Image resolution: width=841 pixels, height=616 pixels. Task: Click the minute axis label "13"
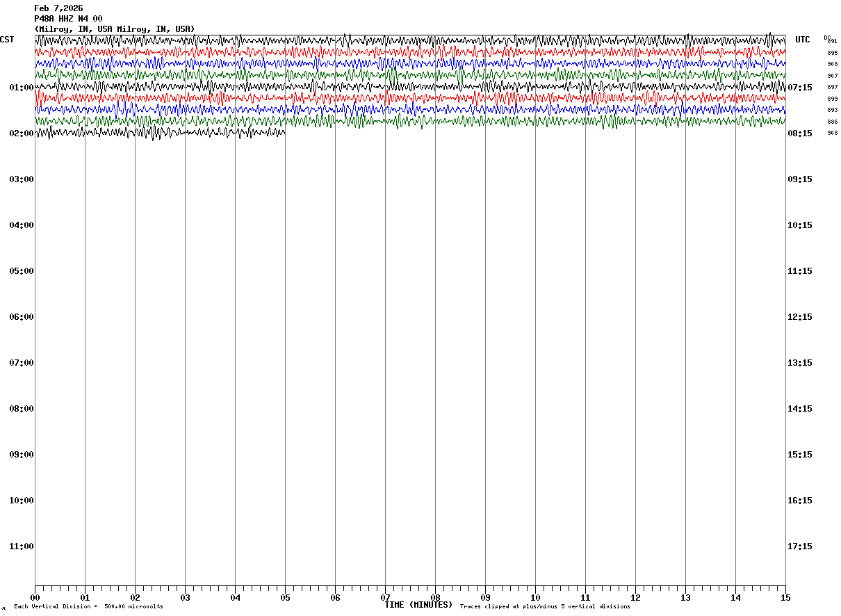pos(685,597)
